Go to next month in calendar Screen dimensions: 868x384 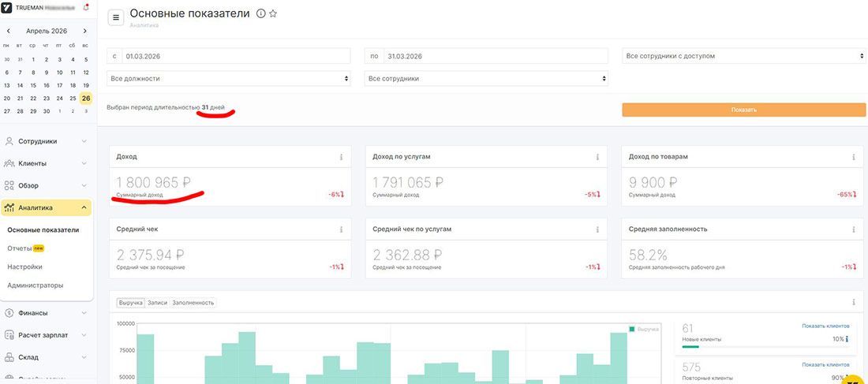click(x=84, y=32)
